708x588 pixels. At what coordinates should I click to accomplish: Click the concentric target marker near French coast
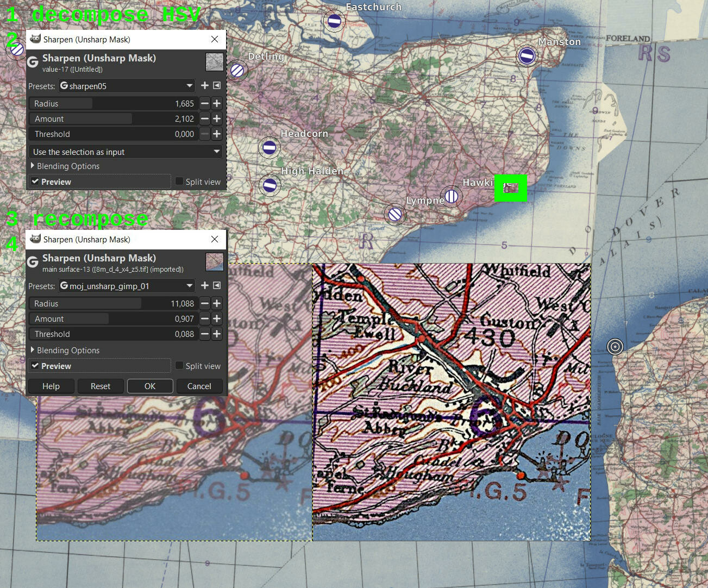point(615,346)
